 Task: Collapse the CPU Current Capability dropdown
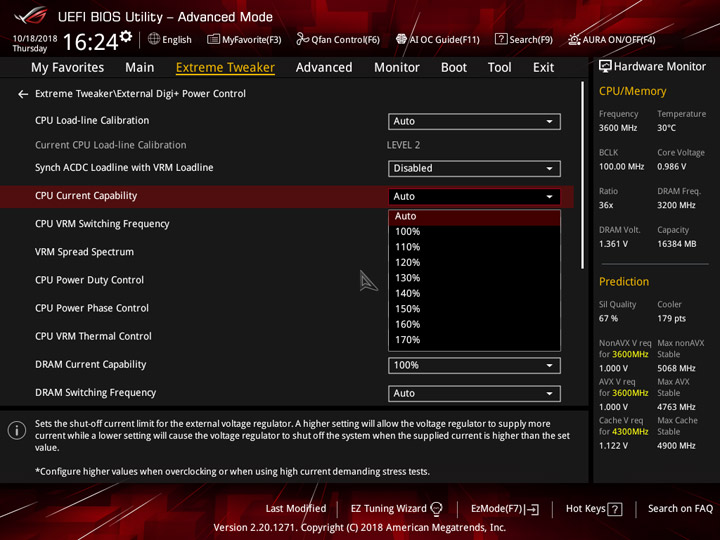click(x=474, y=197)
